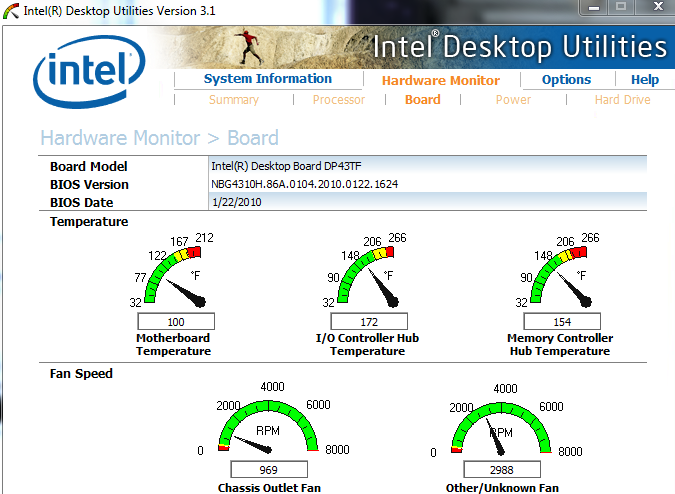The width and height of the screenshot is (675, 494).
Task: Click the Memory Controller Hub value box 154
Action: point(562,321)
